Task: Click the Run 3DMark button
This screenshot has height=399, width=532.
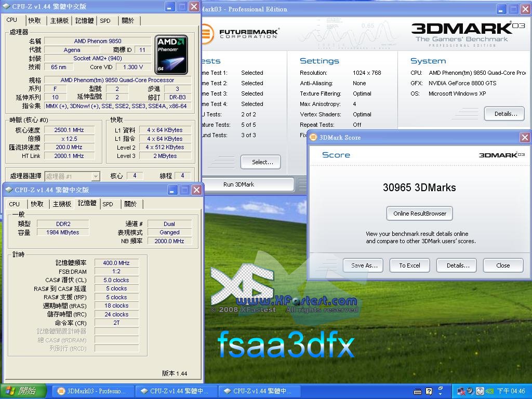Action: click(x=238, y=184)
